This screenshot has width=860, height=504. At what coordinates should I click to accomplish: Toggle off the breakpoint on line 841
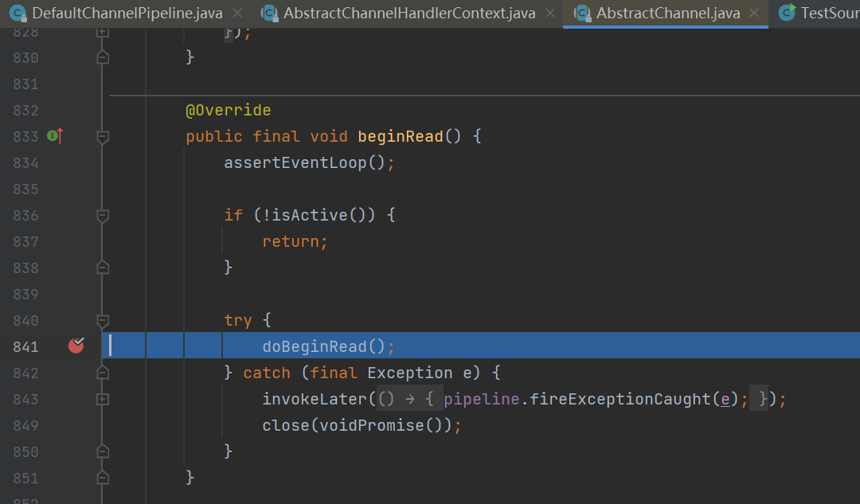(x=76, y=346)
